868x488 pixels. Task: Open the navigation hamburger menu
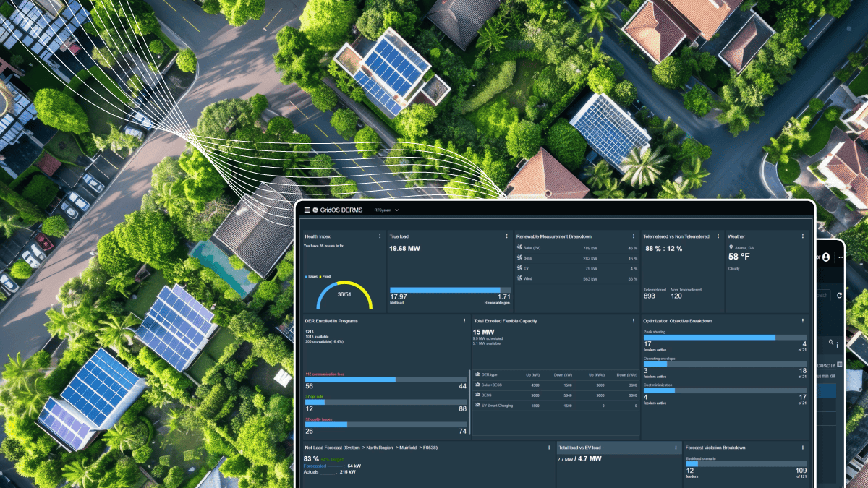[307, 210]
